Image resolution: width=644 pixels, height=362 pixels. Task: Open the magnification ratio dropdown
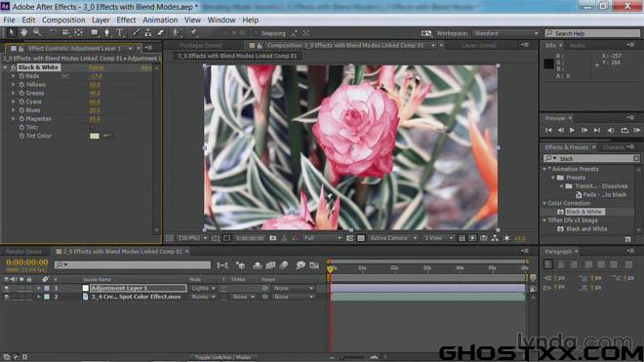coord(192,238)
